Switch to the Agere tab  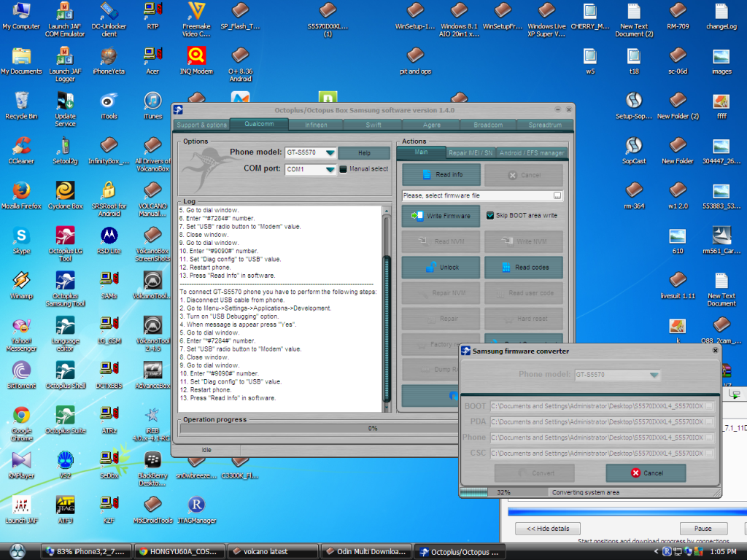[x=431, y=125]
